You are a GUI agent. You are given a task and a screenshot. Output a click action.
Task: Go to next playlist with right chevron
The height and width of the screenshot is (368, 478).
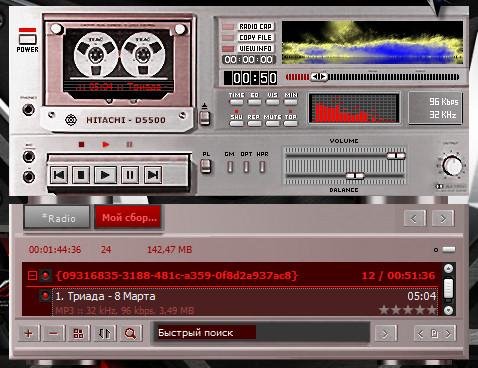(448, 334)
